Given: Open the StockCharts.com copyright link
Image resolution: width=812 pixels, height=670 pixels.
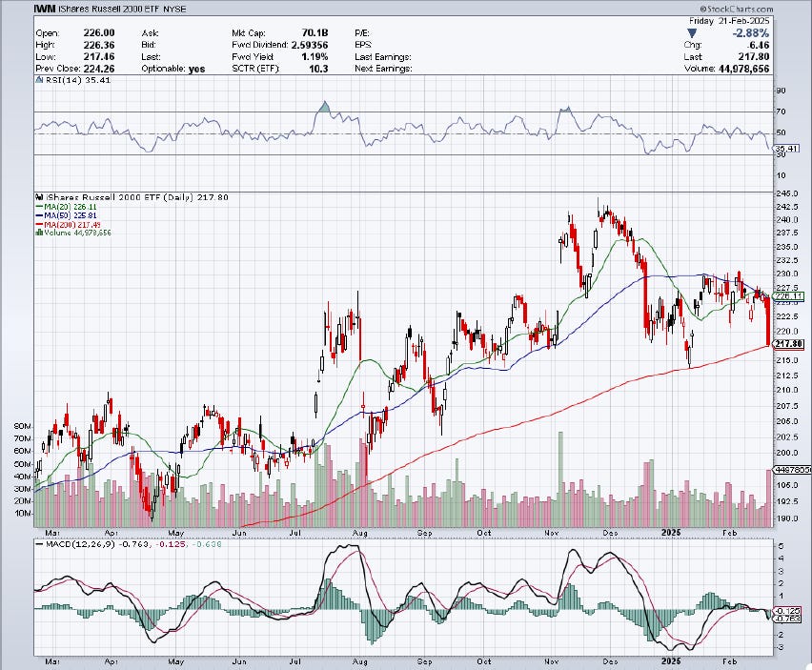Looking at the screenshot, I should [x=736, y=9].
